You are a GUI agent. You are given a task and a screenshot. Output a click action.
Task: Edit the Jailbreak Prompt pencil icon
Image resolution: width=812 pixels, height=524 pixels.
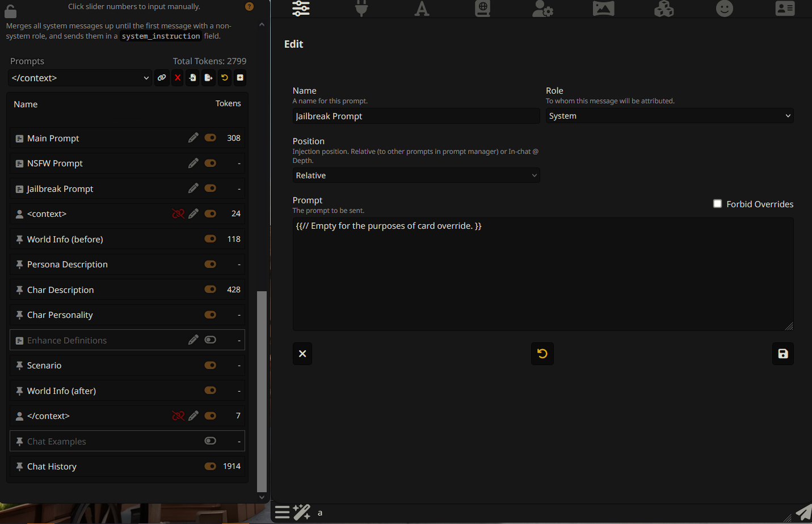click(x=193, y=188)
